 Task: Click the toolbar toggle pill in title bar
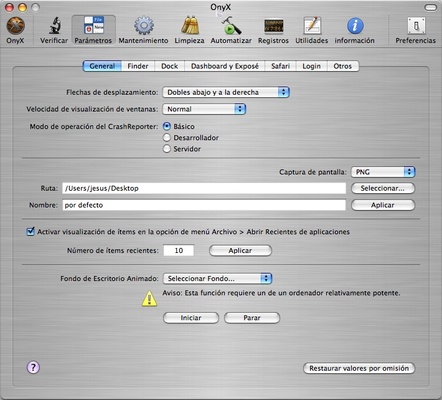pos(431,7)
